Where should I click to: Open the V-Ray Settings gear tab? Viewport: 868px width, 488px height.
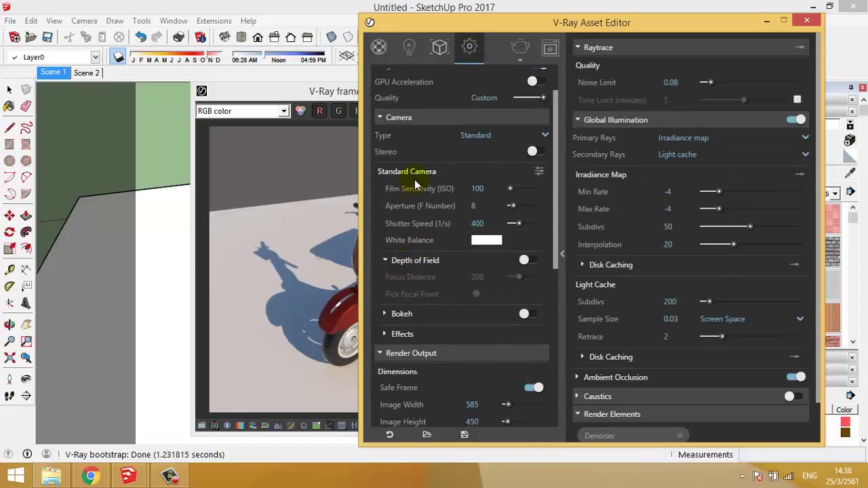[469, 47]
